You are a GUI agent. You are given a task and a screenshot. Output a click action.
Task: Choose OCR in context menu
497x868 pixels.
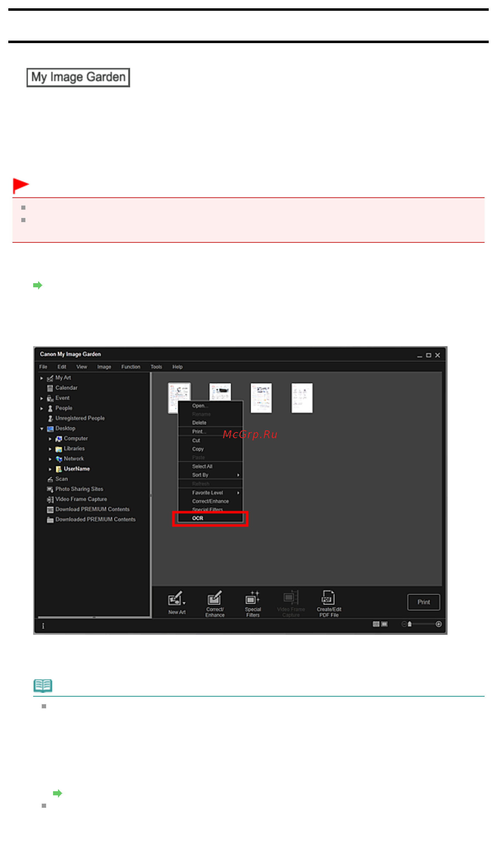click(x=210, y=519)
